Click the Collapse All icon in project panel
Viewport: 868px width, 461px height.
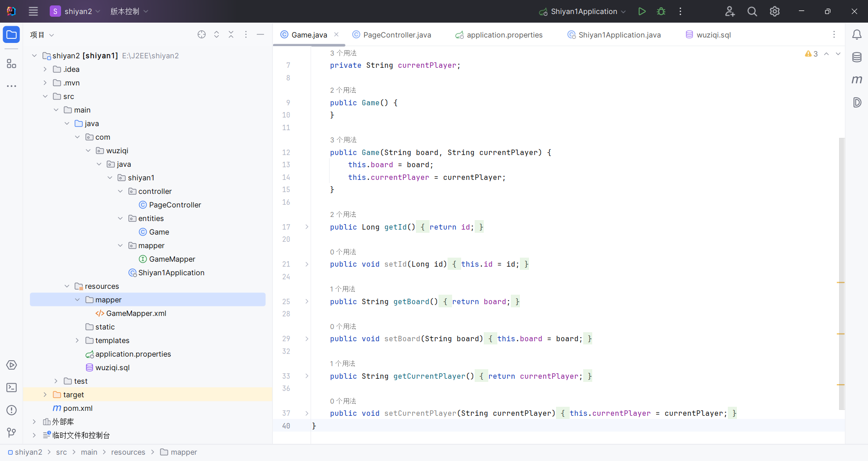click(231, 35)
